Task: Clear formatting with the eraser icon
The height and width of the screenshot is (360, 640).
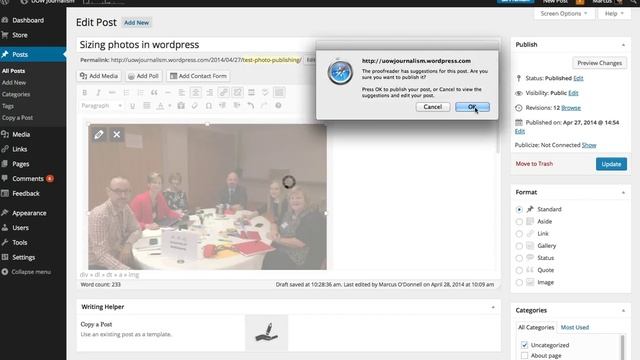Action: (195, 106)
